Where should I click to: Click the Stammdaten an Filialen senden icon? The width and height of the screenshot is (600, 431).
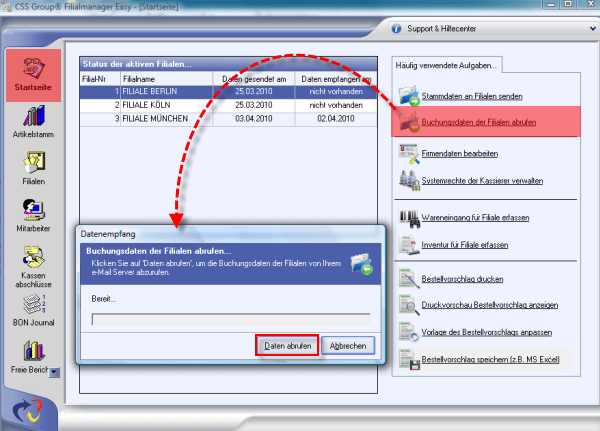tap(408, 96)
